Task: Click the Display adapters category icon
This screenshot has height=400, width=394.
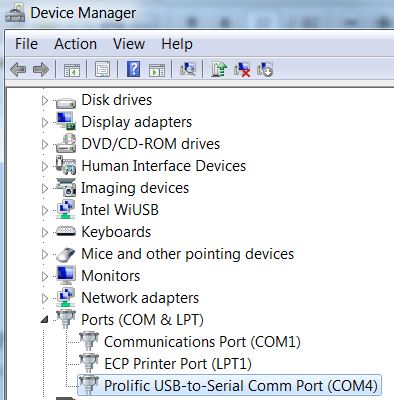Action: point(66,121)
